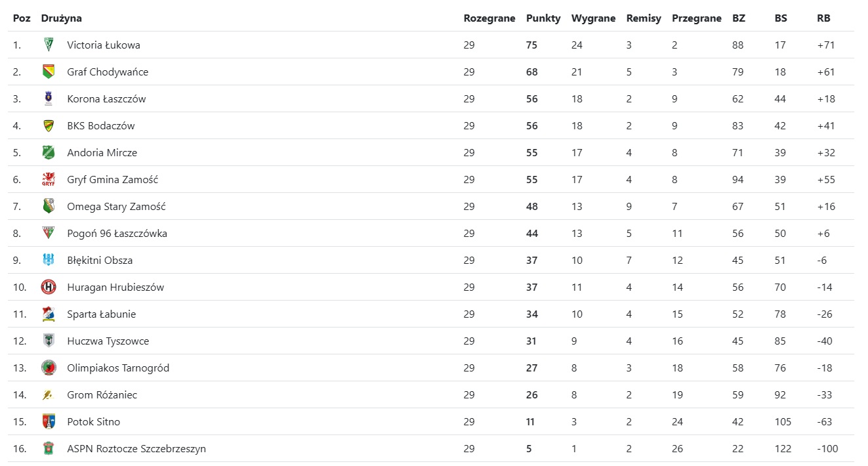This screenshot has width=868, height=466.
Task: Click the Andoria Mircze green crest
Action: 49,152
